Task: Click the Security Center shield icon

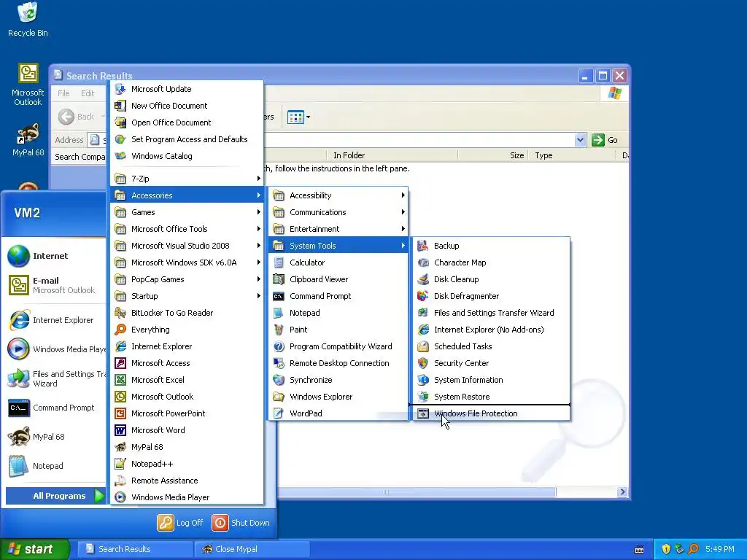Action: pyautogui.click(x=423, y=363)
